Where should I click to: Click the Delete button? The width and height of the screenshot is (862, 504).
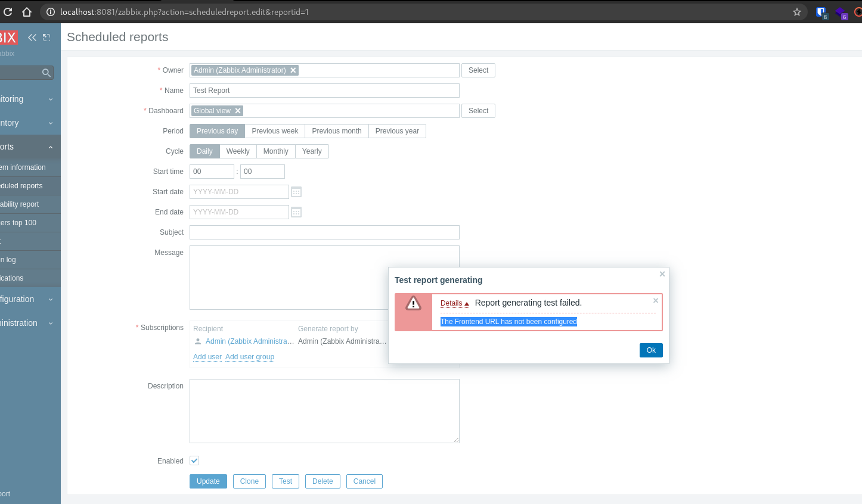pos(323,481)
